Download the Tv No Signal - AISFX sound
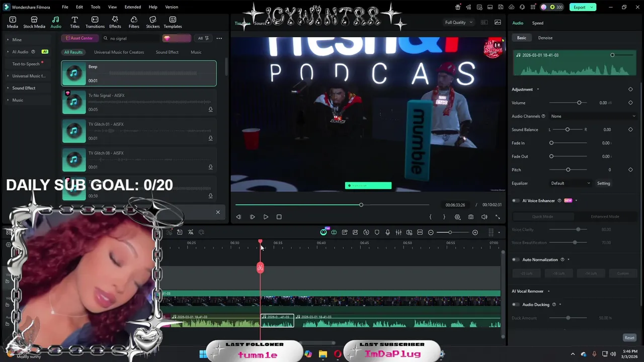This screenshot has width=644, height=362. [210, 109]
